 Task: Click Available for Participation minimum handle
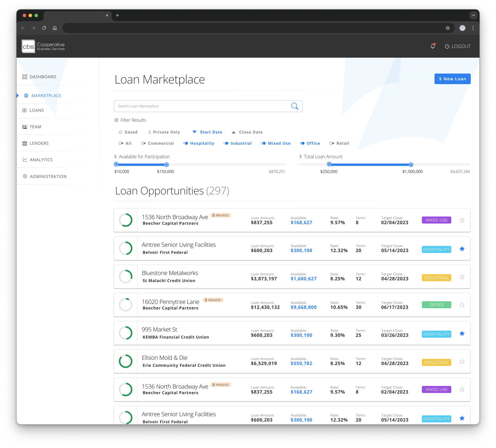pos(116,164)
